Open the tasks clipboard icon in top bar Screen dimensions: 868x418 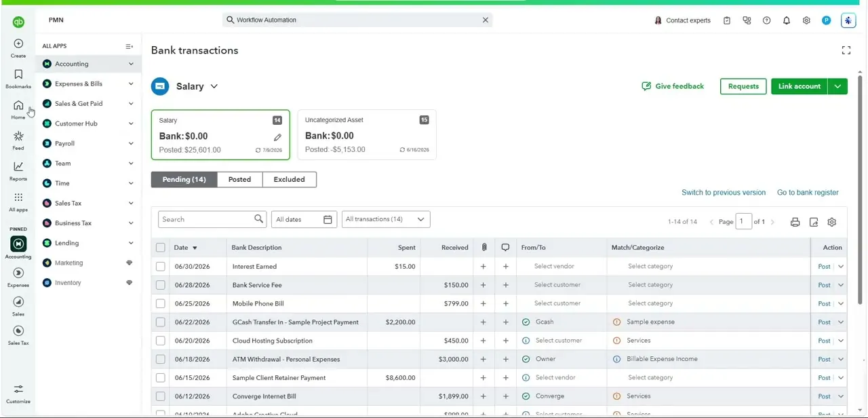(727, 20)
